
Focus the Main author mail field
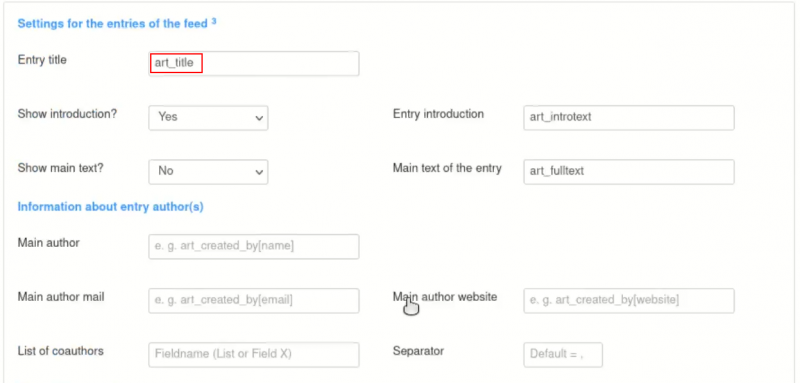(x=254, y=300)
